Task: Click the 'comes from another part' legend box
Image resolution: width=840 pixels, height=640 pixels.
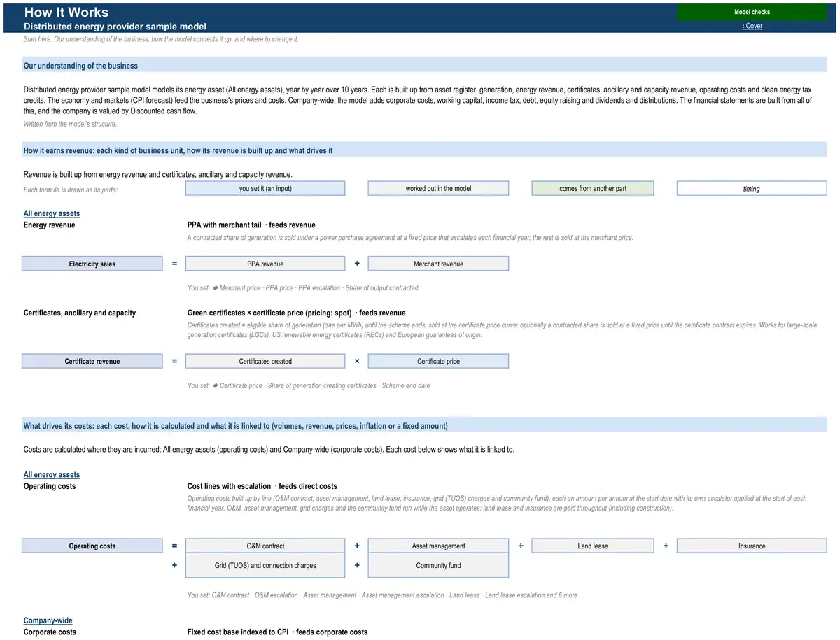Action: tap(593, 188)
